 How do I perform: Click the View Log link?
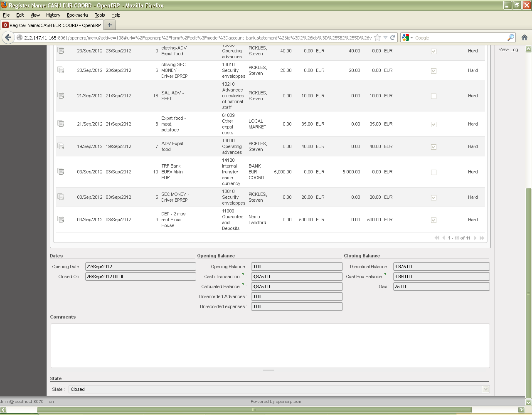coord(508,49)
